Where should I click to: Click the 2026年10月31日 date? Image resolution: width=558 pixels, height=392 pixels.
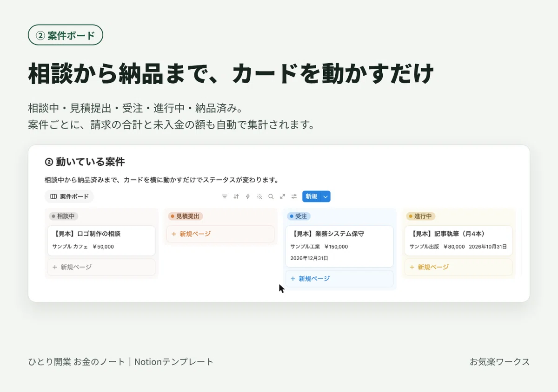pos(488,247)
